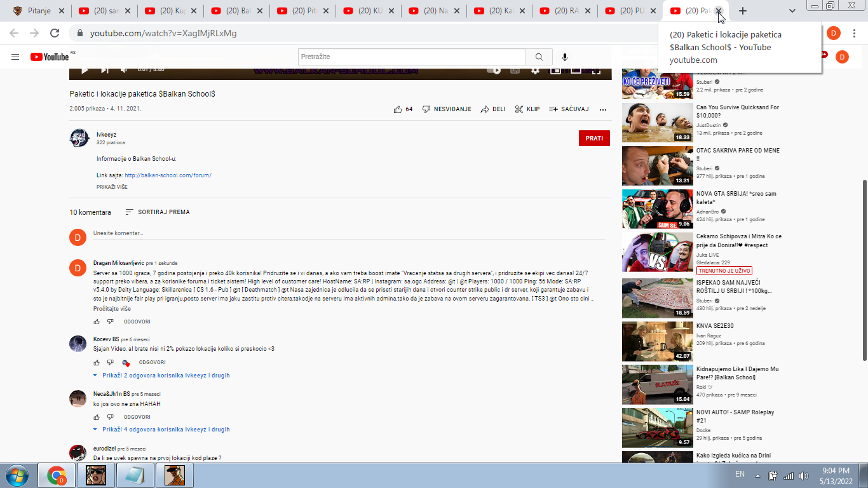Switch to the '(20) sar' tab

[104, 11]
